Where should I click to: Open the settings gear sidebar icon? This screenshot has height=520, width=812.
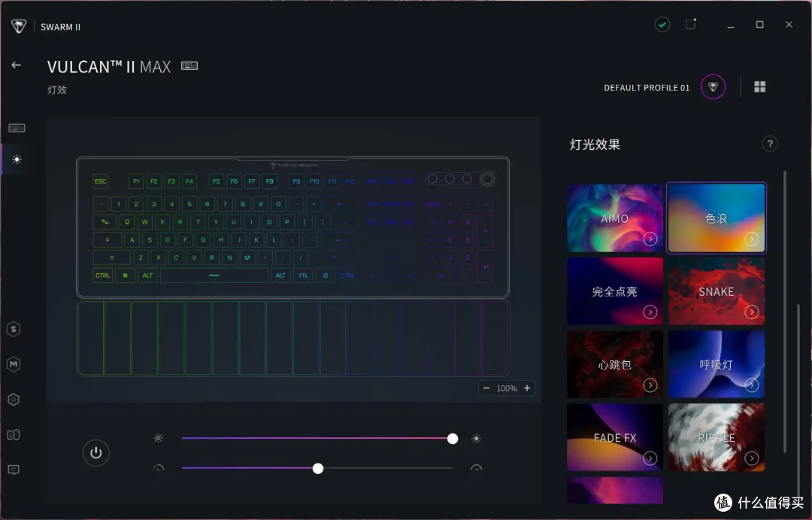(14, 399)
